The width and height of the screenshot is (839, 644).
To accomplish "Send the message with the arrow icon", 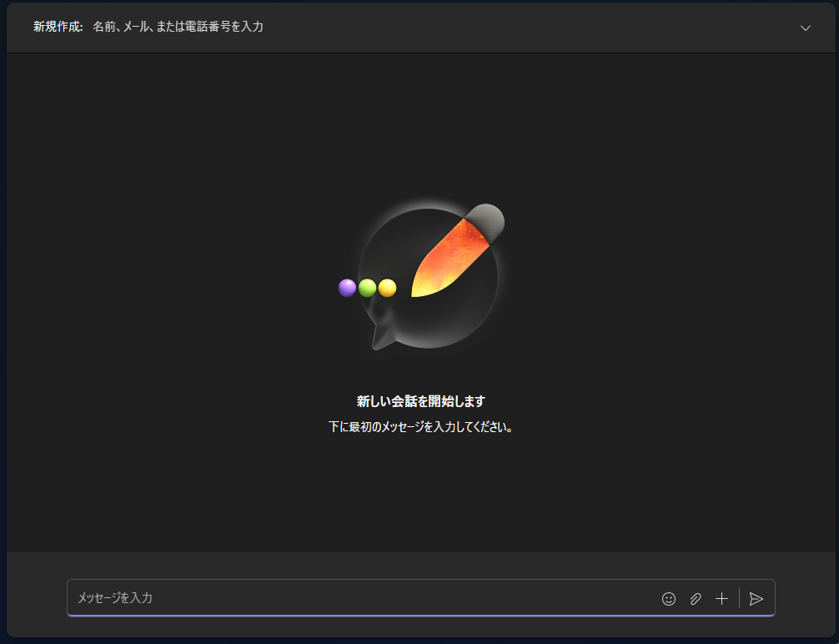I will (x=756, y=598).
